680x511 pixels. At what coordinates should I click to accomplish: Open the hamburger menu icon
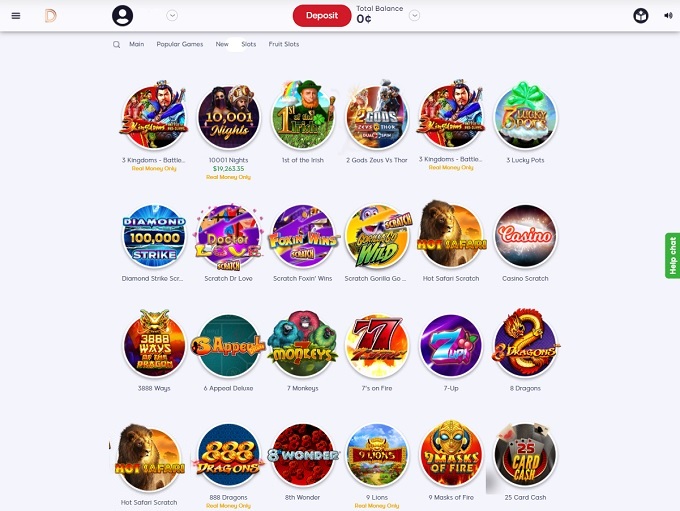(16, 16)
